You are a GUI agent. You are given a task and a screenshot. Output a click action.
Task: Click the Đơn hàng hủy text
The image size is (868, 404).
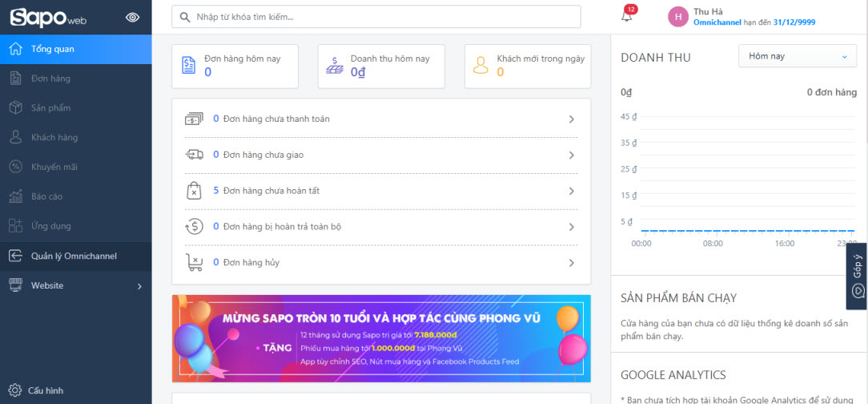pos(251,263)
